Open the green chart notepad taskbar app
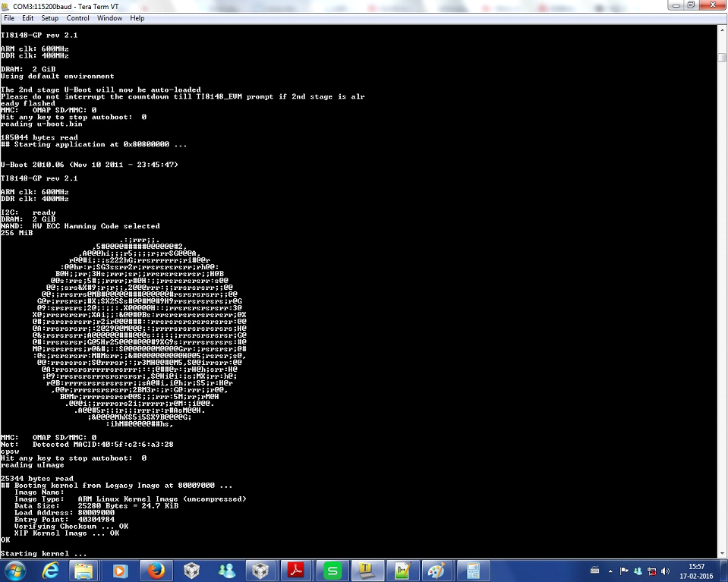This screenshot has height=582, width=728. tap(402, 571)
